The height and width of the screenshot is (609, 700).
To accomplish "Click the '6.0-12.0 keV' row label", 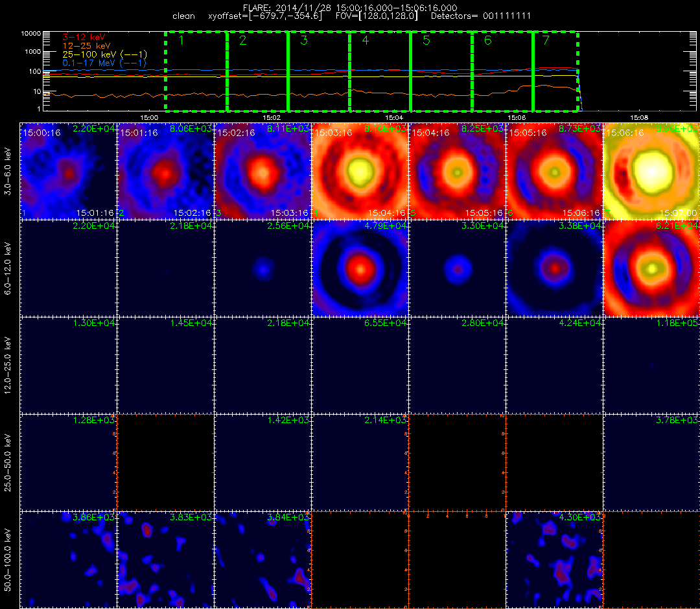I will coord(8,269).
